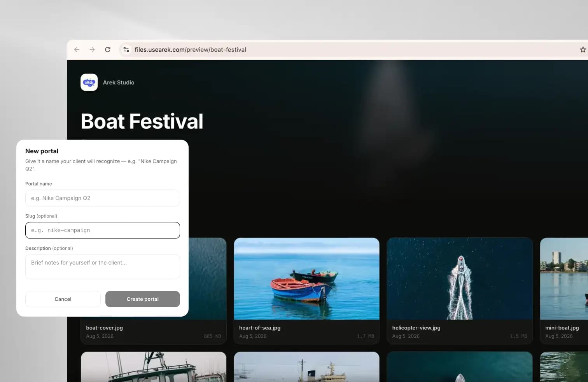Bookmark this page with the star icon
The height and width of the screenshot is (382, 588).
583,50
